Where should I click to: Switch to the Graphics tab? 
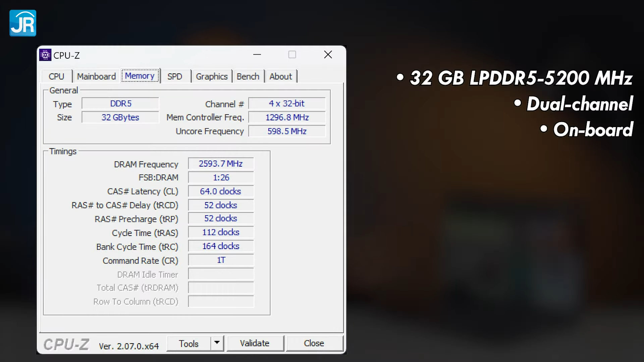coord(211,76)
